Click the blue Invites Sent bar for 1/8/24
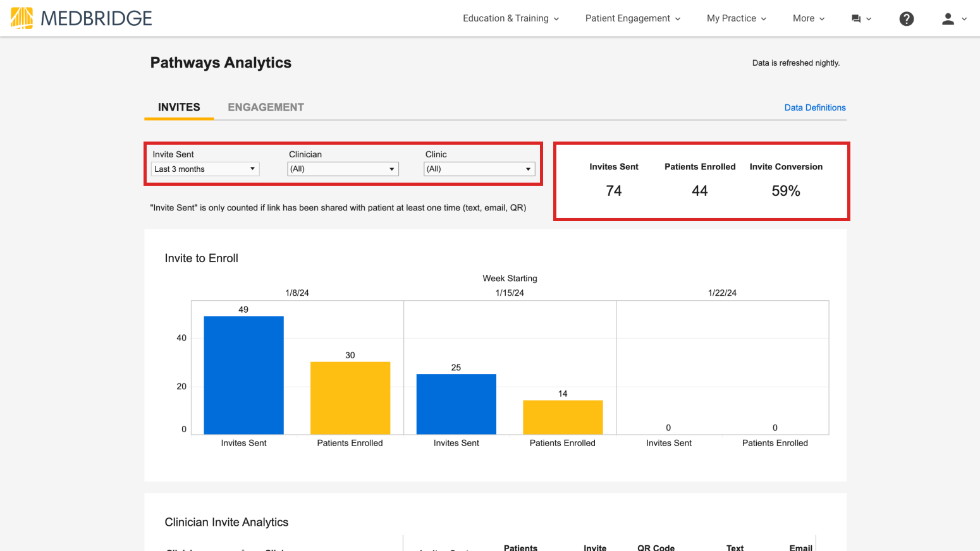 [243, 373]
